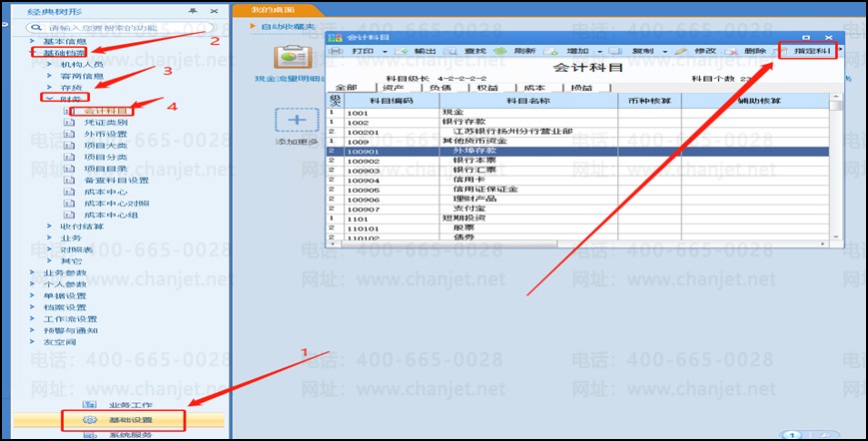Pin the 经典树形 navigation panel
868x441 pixels.
tap(192, 11)
